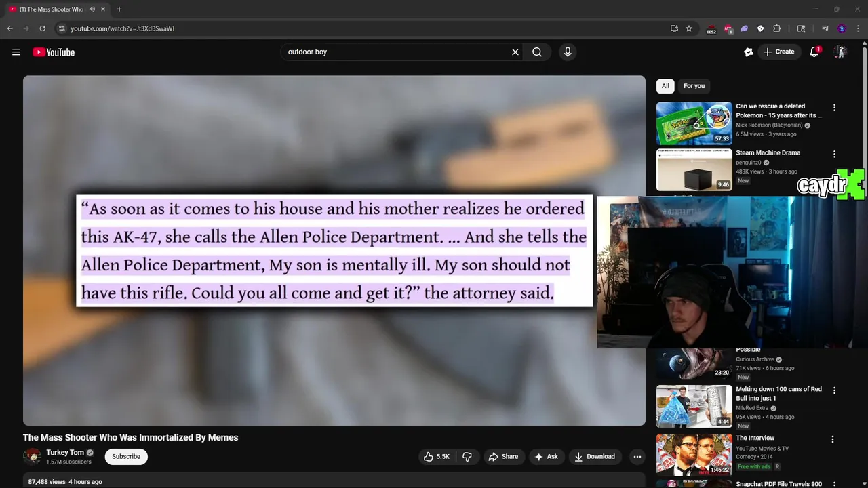Dislike the video with thumbs down

(467, 457)
